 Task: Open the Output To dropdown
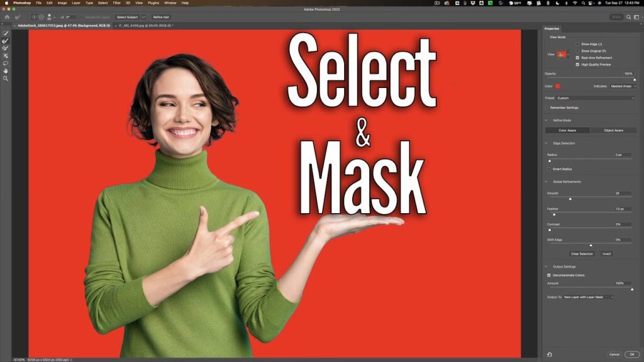pos(588,297)
